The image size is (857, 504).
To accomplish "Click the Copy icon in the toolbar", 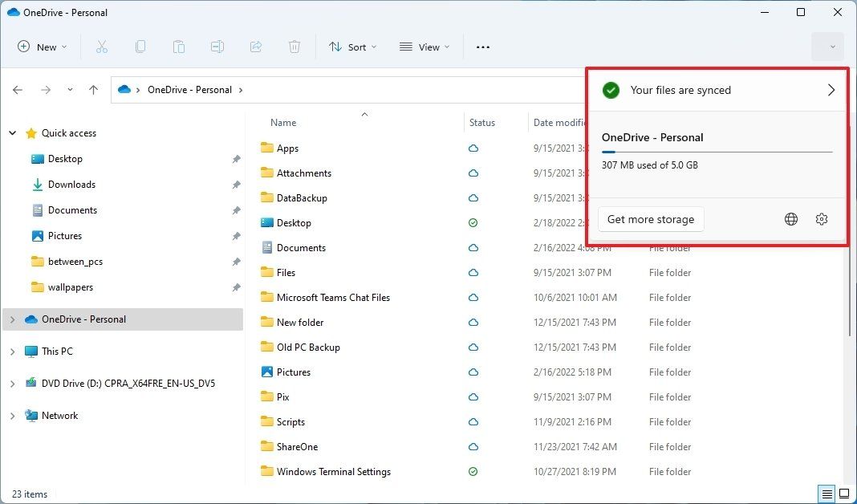I will 140,47.
